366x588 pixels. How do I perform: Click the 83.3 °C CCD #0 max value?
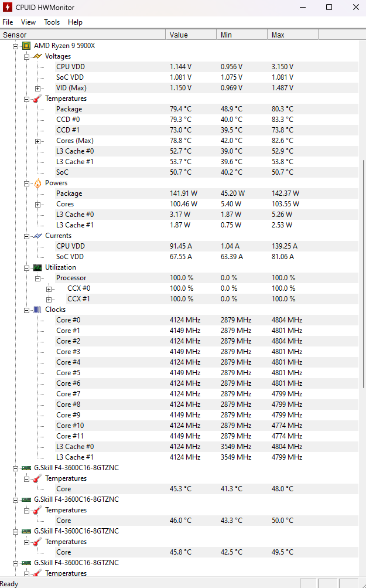[282, 120]
